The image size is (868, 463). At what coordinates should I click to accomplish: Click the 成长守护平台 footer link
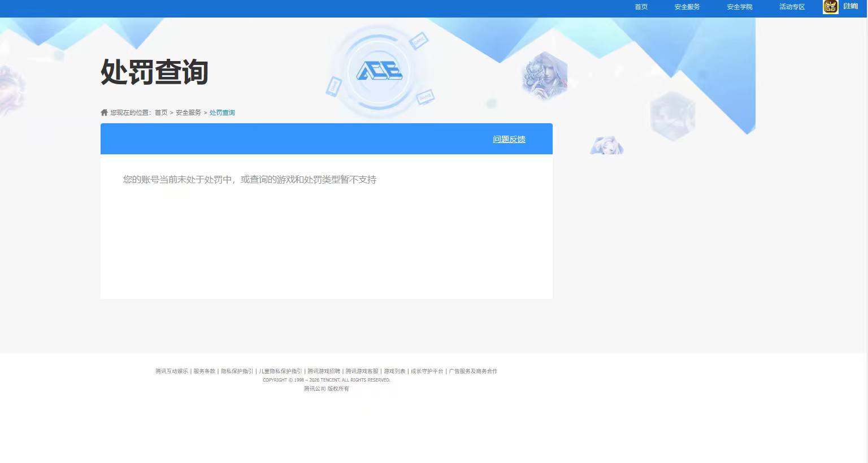pyautogui.click(x=427, y=371)
